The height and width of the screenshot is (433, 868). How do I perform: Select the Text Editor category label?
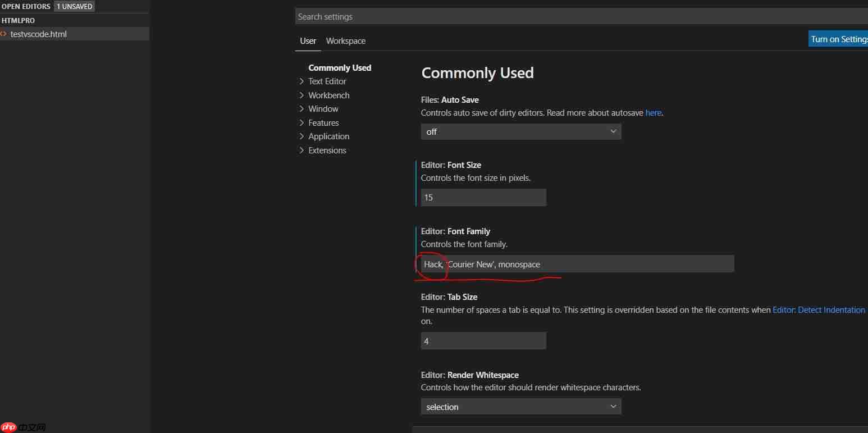click(327, 81)
